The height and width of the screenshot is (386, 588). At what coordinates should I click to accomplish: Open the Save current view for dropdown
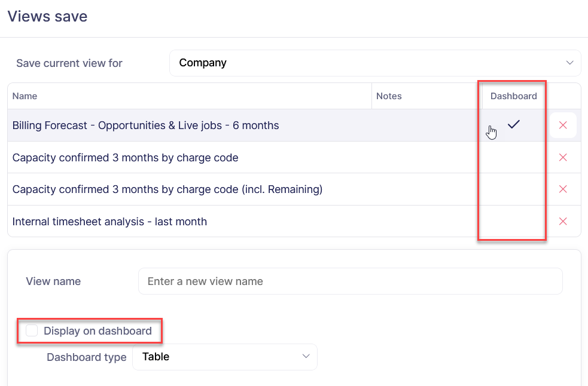374,63
